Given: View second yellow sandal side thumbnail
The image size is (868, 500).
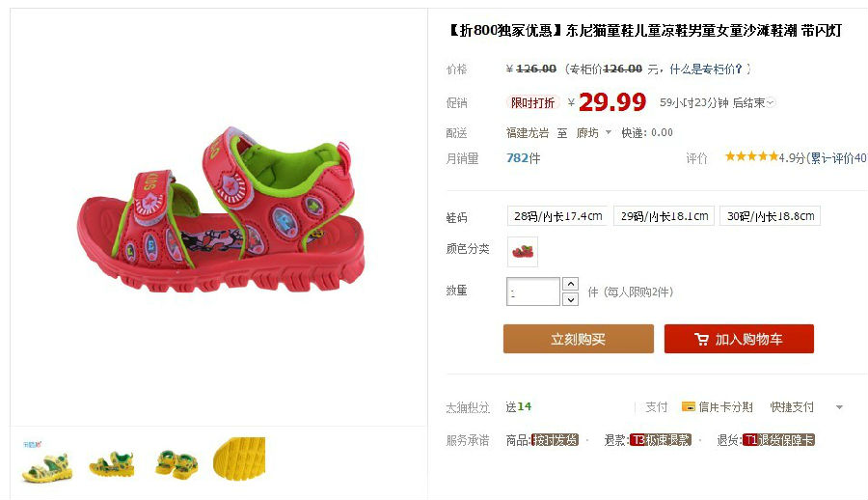Looking at the screenshot, I should point(112,464).
